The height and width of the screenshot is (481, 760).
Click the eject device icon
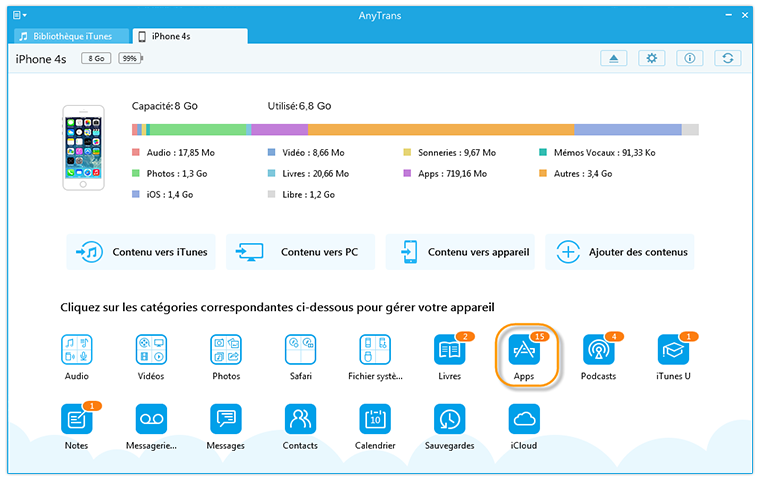(x=614, y=59)
